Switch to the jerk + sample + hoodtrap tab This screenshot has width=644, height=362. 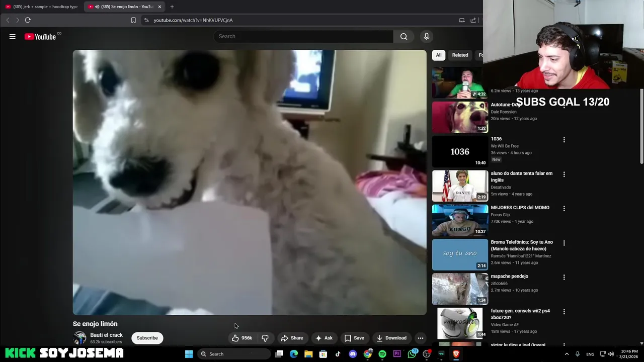tap(41, 7)
